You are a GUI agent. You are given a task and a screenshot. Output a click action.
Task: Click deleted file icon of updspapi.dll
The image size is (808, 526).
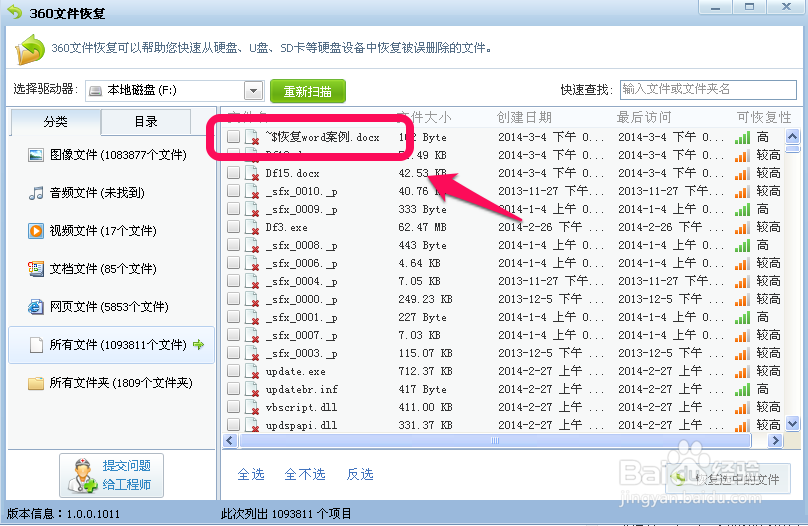(x=251, y=426)
